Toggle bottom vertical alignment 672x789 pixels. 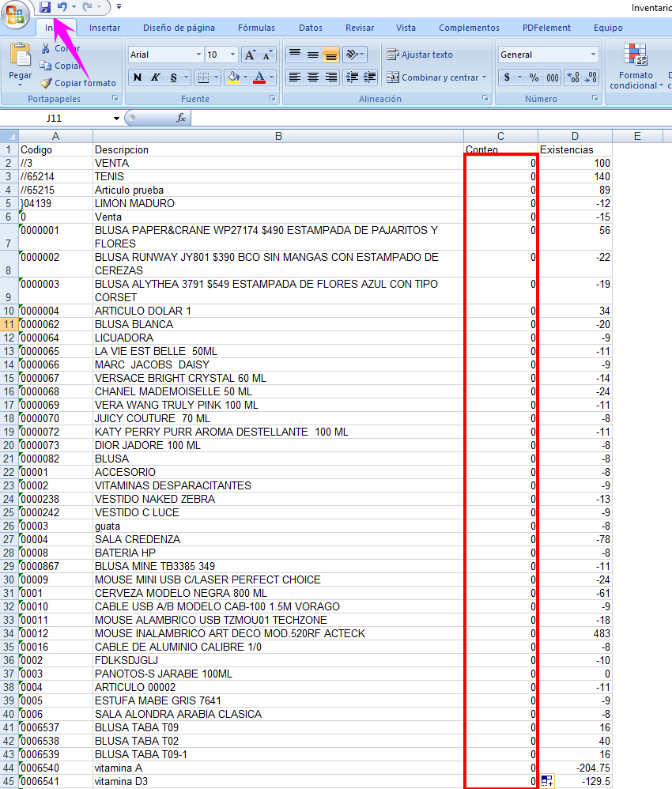click(330, 55)
